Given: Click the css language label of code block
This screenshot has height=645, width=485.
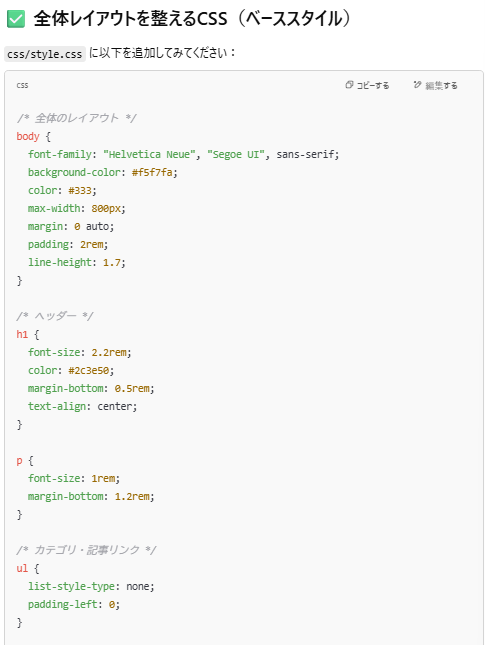Looking at the screenshot, I should click(x=22, y=85).
